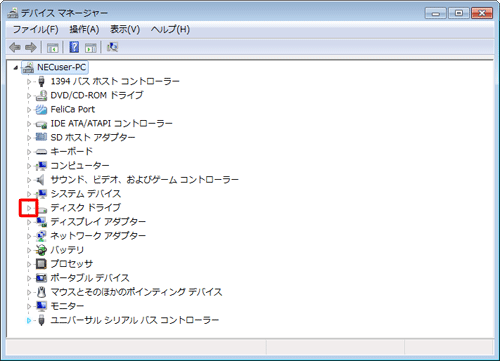Viewport: 500px width, 361px height.
Task: Click the portable device icon
Action: [x=41, y=278]
